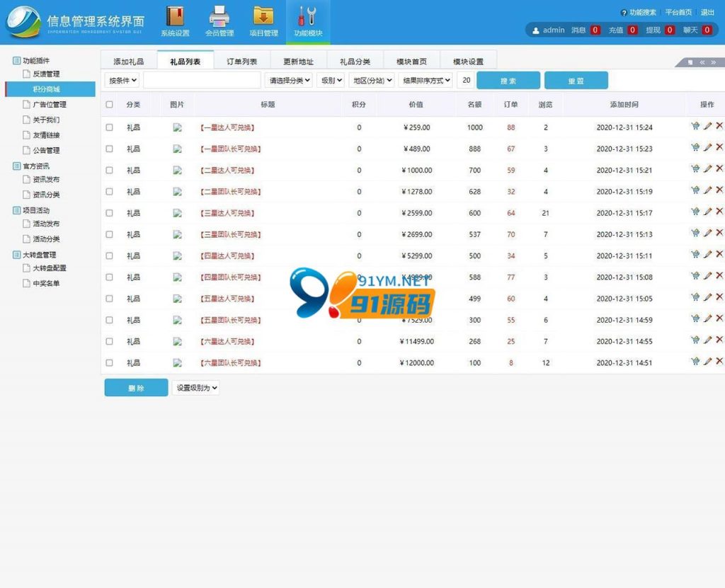The image size is (725, 588).
Task: Edit the 五星达人可兑换 gift with pencil icon
Action: point(707,297)
